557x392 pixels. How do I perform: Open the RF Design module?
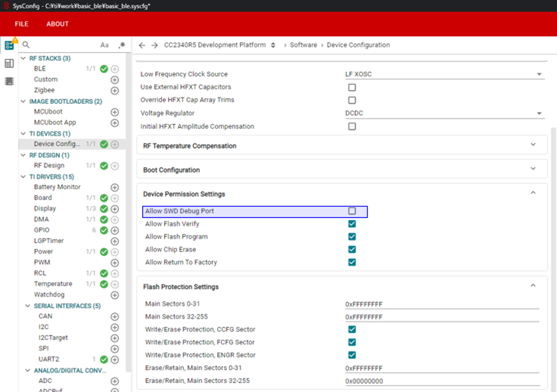click(x=49, y=166)
